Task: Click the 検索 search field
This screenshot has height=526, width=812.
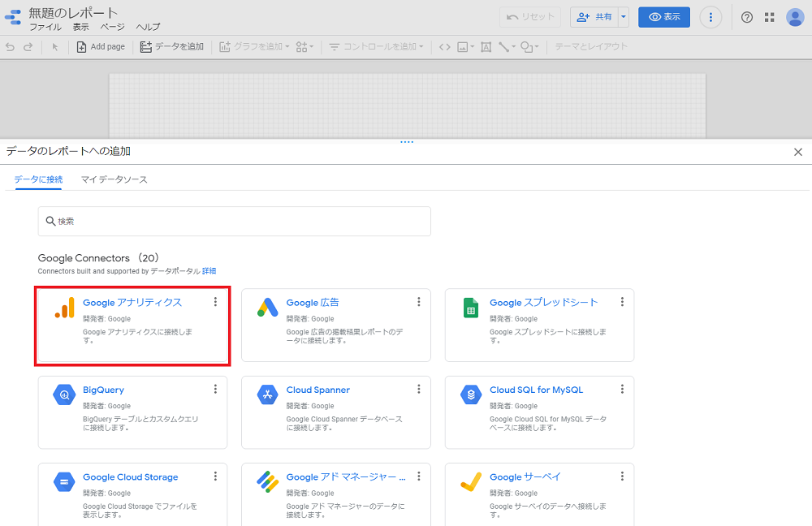Action: [235, 221]
